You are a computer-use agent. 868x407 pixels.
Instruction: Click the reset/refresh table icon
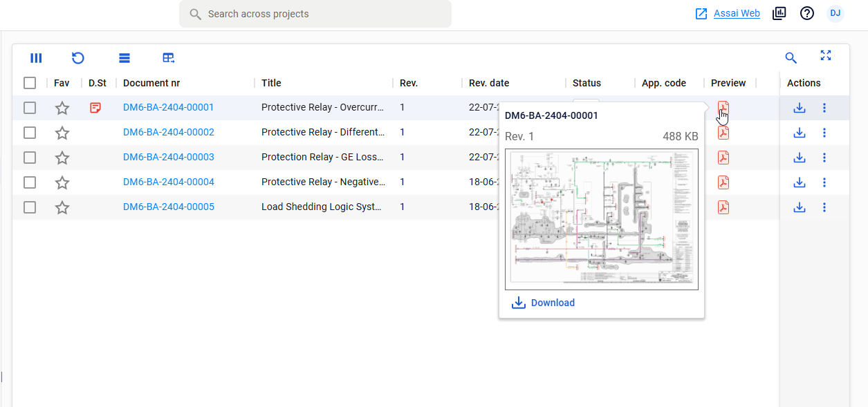[x=78, y=58]
